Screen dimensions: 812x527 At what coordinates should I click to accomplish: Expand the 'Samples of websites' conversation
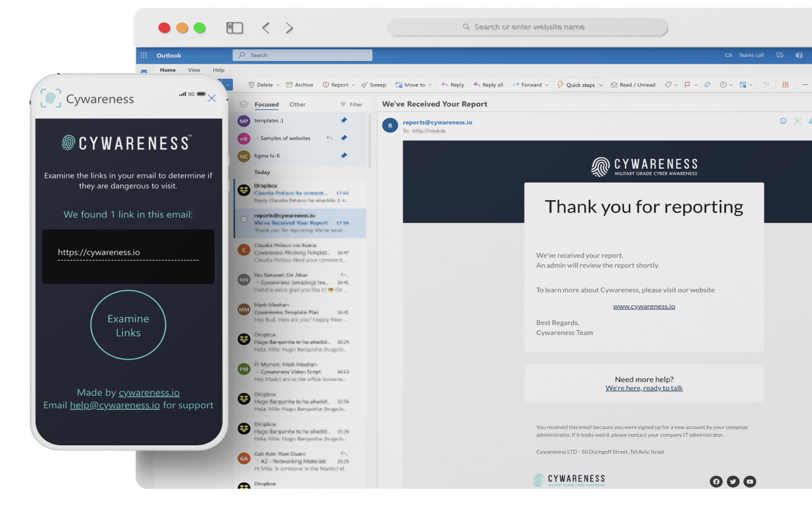coord(257,138)
